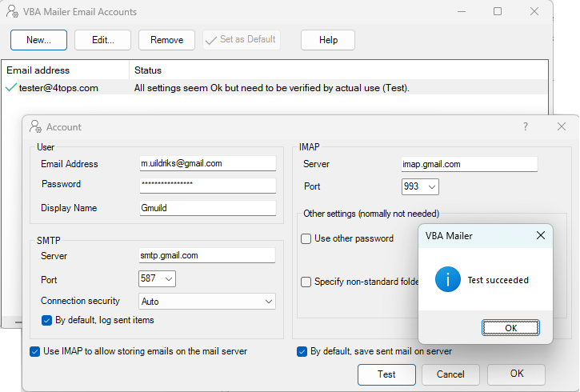Click the Display Name field showing Gmuild
Image resolution: width=580 pixels, height=392 pixels.
[x=208, y=208]
